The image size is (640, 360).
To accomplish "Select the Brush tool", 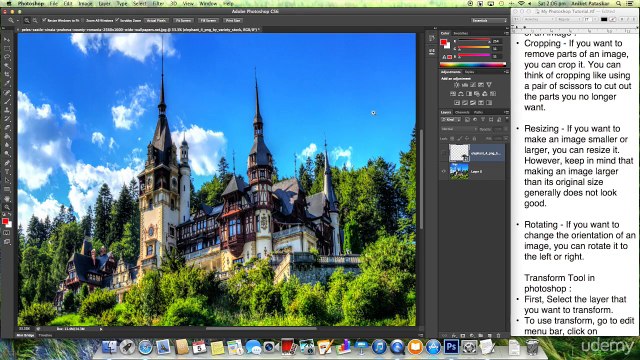I will (x=7, y=101).
